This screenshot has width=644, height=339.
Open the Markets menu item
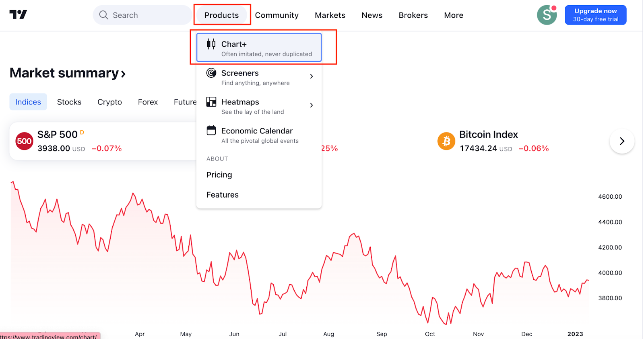330,15
